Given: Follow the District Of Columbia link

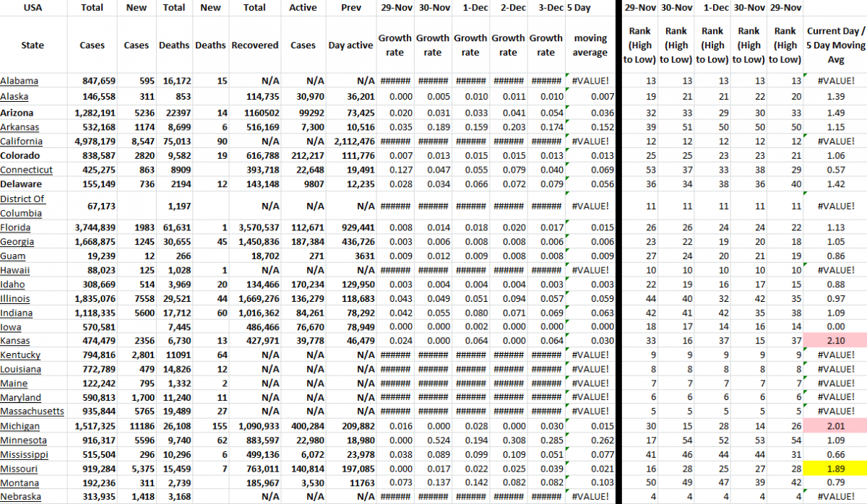Looking at the screenshot, I should (25, 204).
